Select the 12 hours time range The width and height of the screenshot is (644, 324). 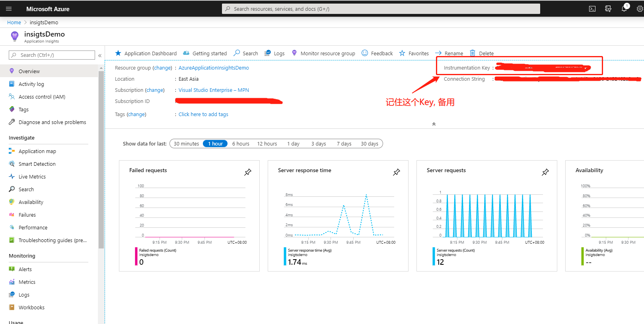click(267, 144)
